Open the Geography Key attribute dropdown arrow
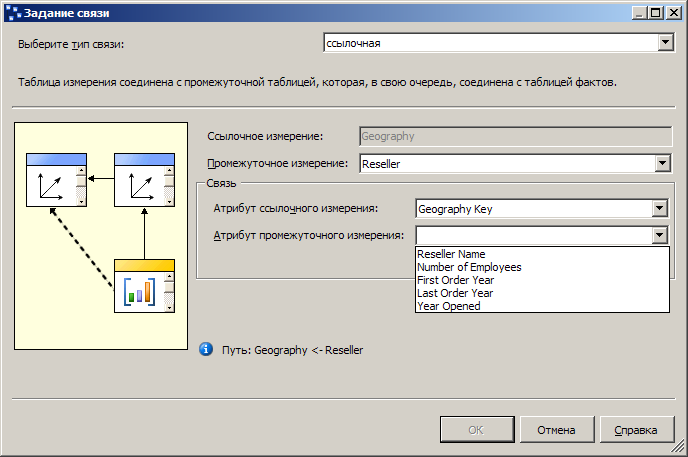Screen dimensions: 688x457 [x=659, y=209]
